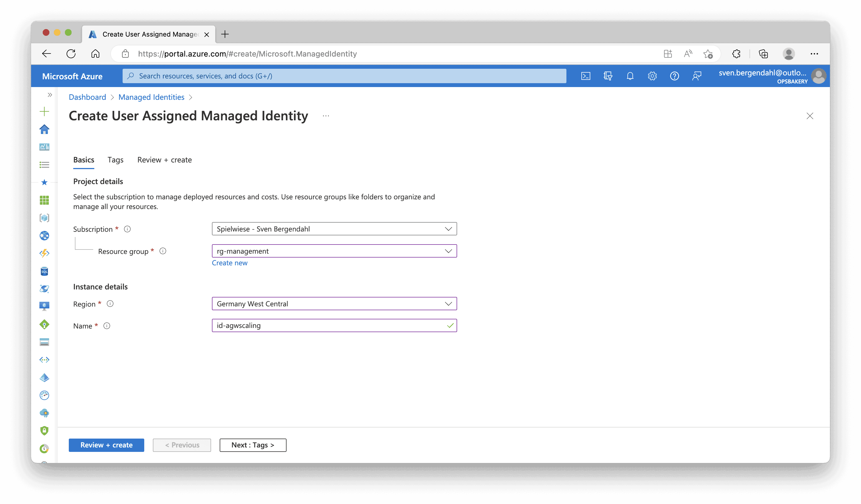Image resolution: width=861 pixels, height=504 pixels.
Task: Open the feedback icon in header
Action: (697, 76)
